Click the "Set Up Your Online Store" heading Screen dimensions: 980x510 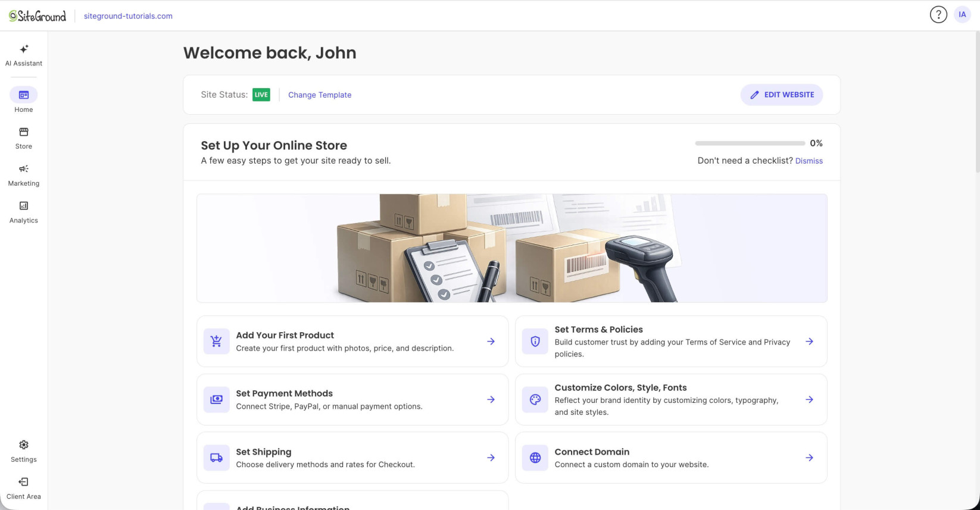coord(274,145)
